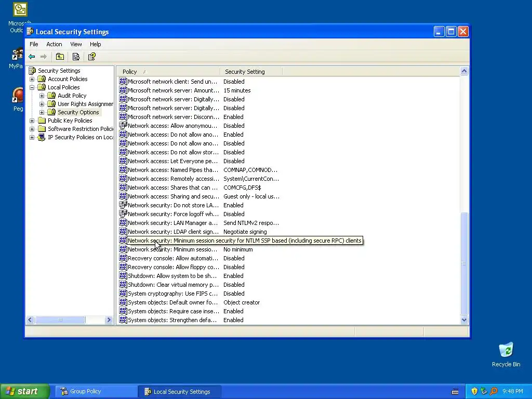Viewport: 532px width, 399px height.
Task: Click icon of 'Microsoft network client: Send un…' policy
Action: click(123, 82)
